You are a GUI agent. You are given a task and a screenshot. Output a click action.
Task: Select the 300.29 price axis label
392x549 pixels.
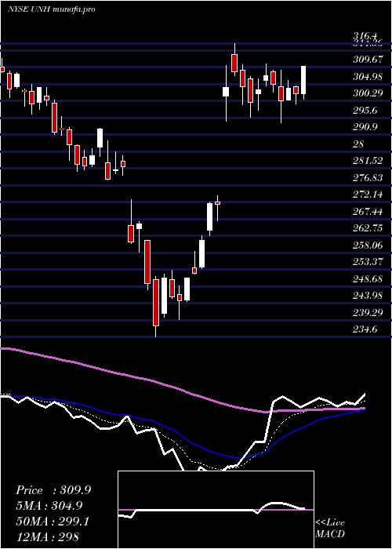[x=368, y=93]
